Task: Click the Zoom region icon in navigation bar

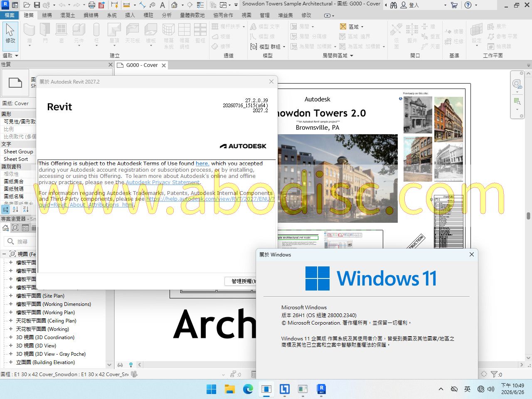Action: pyautogui.click(x=517, y=101)
